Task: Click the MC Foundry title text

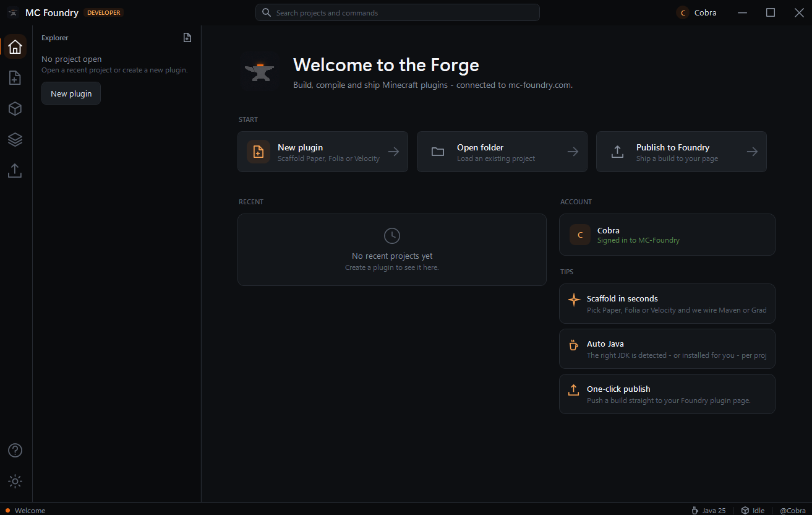Action: [52, 12]
